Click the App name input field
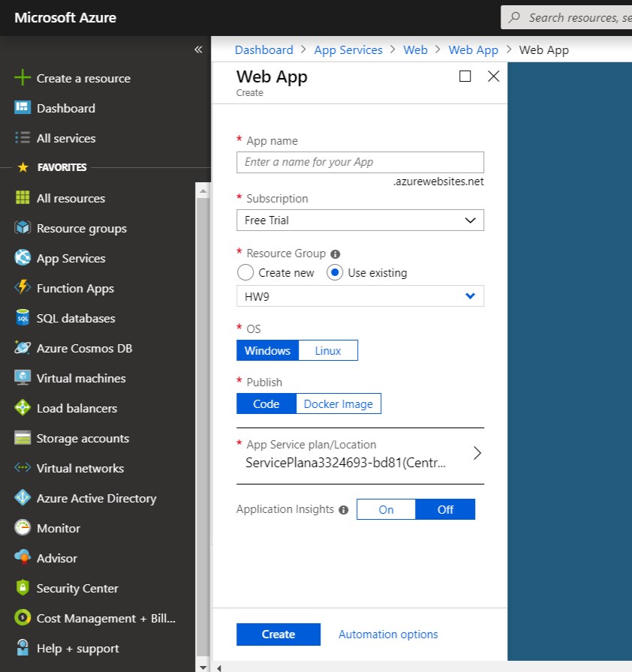632x672 pixels. 360,162
